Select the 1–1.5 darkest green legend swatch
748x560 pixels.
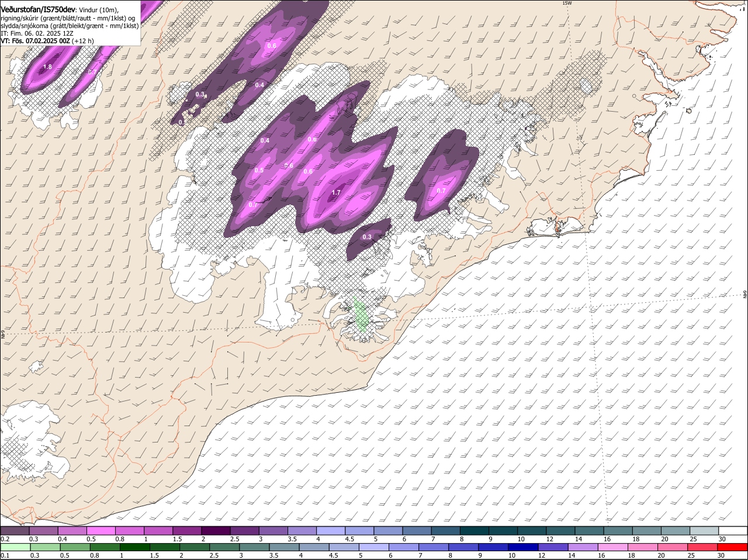(x=135, y=547)
